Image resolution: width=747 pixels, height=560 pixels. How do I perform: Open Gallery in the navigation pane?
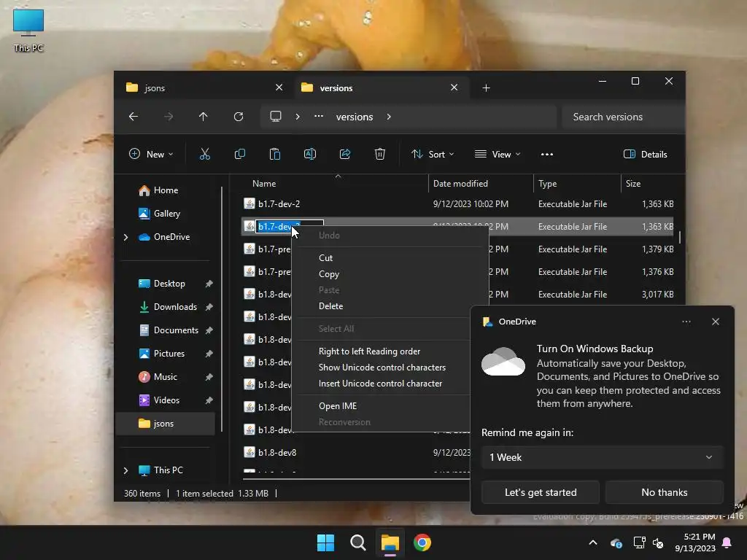tap(167, 214)
